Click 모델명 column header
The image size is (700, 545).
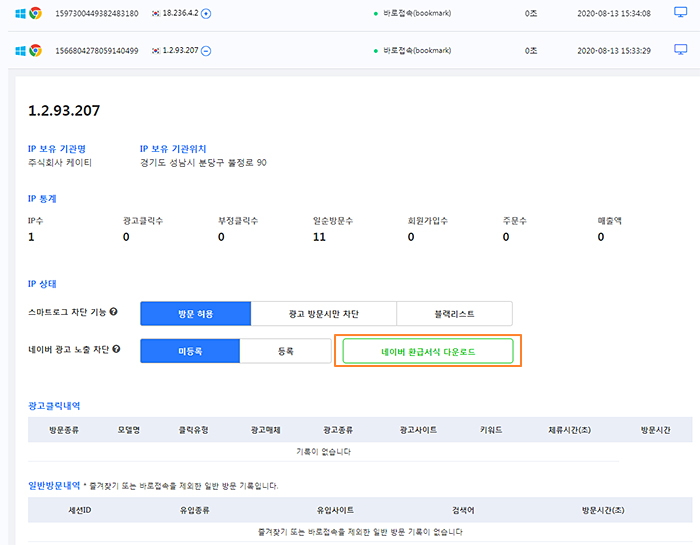click(129, 430)
